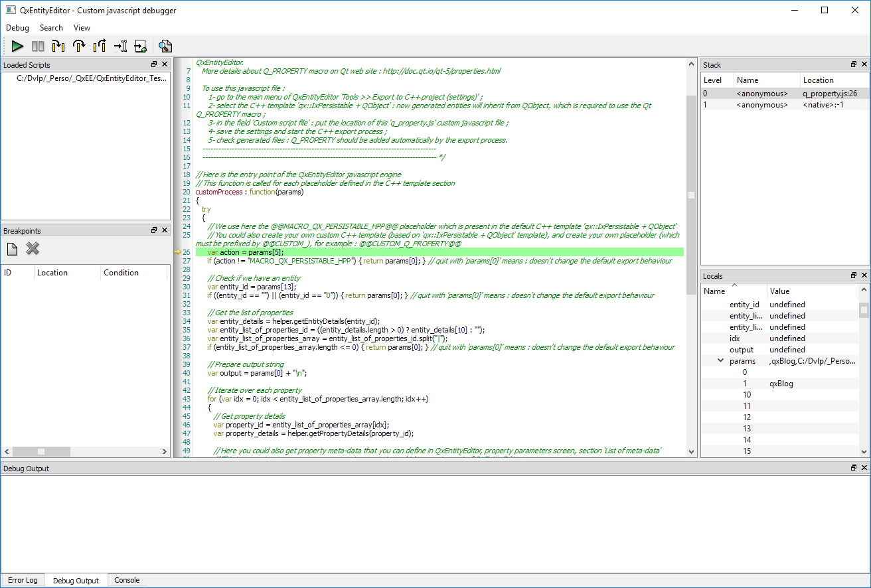Click the Run to Cursor icon
871x588 pixels.
(120, 46)
